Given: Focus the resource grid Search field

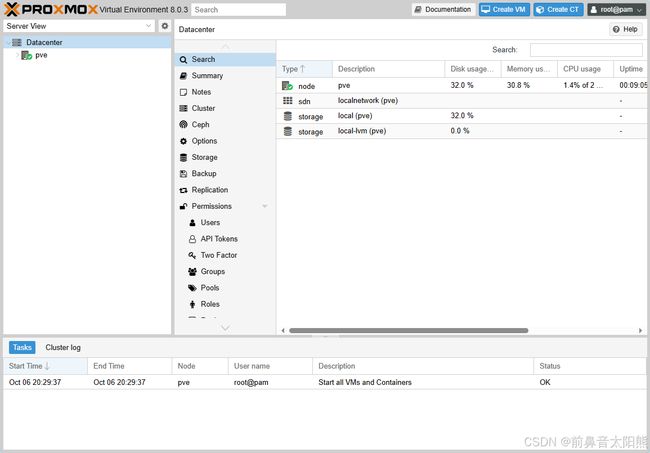Looking at the screenshot, I should click(x=586, y=50).
